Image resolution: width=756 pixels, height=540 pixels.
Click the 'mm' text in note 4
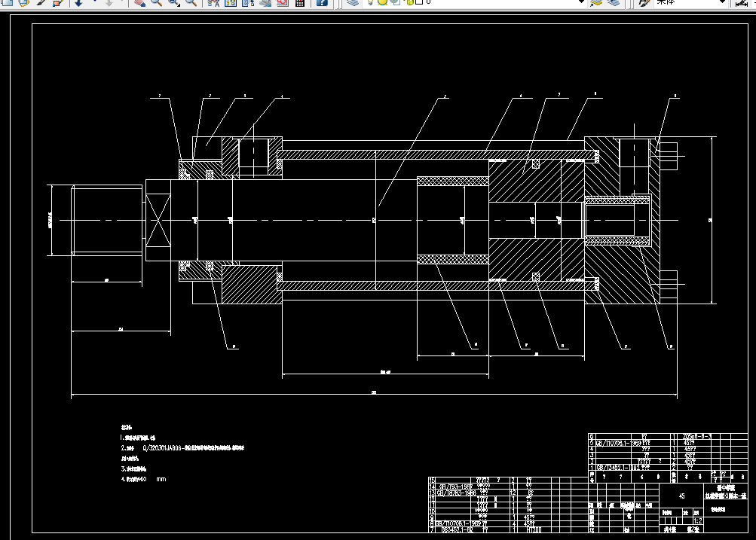coord(161,479)
